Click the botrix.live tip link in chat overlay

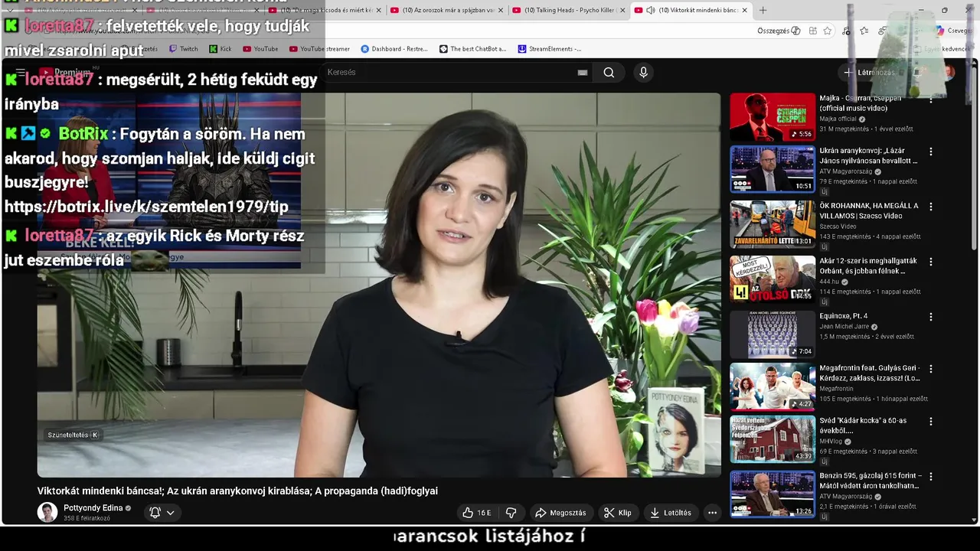click(x=146, y=207)
